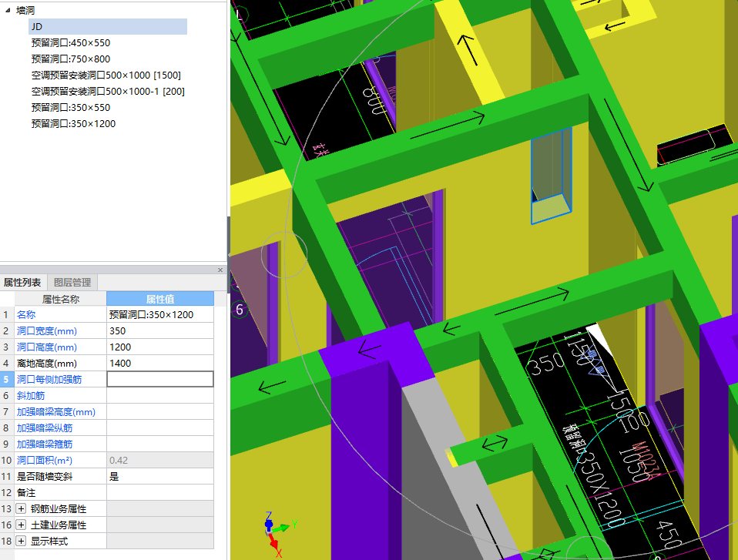Switch to the 图层管理 tab
Image resolution: width=738 pixels, height=560 pixels.
pyautogui.click(x=72, y=283)
